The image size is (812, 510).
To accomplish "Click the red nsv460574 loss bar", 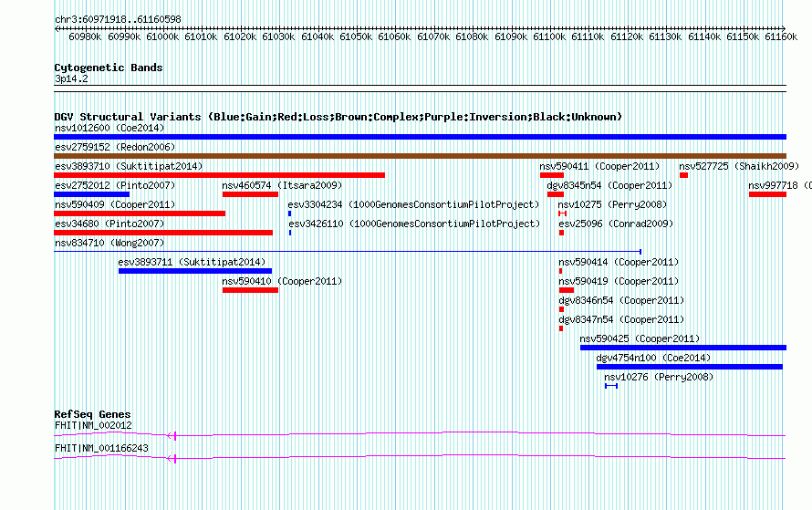I will tap(250, 194).
